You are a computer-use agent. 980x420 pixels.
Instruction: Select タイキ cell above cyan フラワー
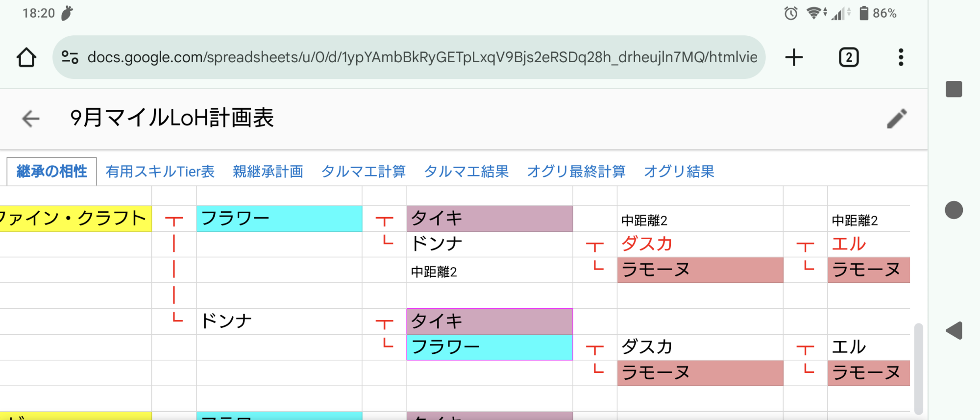click(x=490, y=321)
